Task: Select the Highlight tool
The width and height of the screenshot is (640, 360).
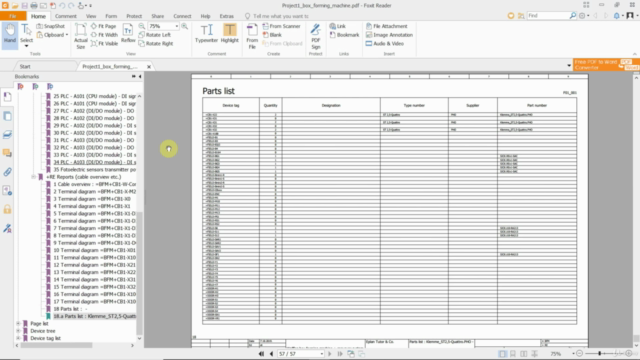Action: (229, 33)
